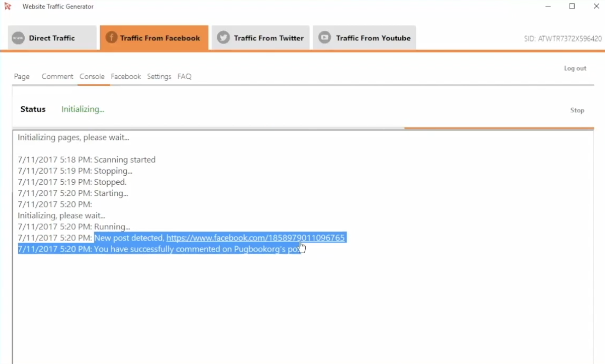Click the Log out link
The width and height of the screenshot is (605, 364).
pos(575,68)
